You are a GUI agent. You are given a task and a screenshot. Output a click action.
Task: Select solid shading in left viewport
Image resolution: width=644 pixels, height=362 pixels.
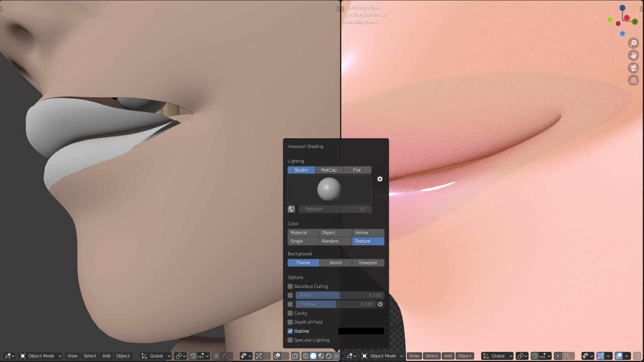pyautogui.click(x=313, y=356)
